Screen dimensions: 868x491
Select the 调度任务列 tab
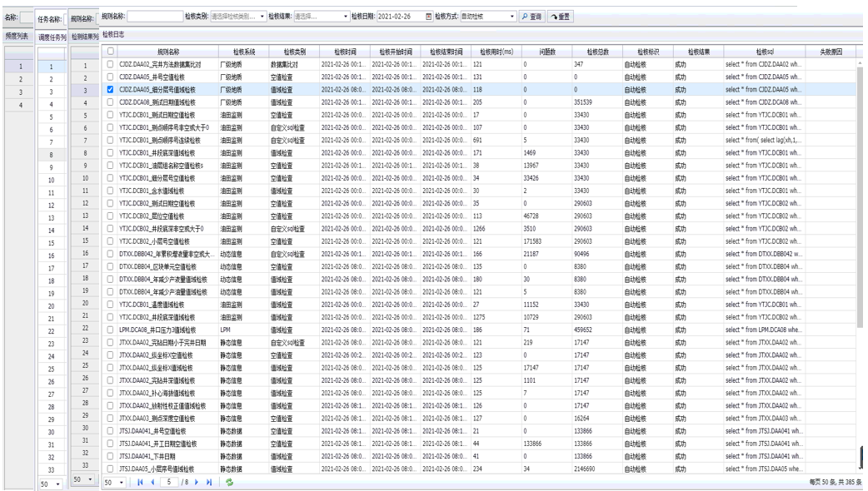(x=52, y=37)
